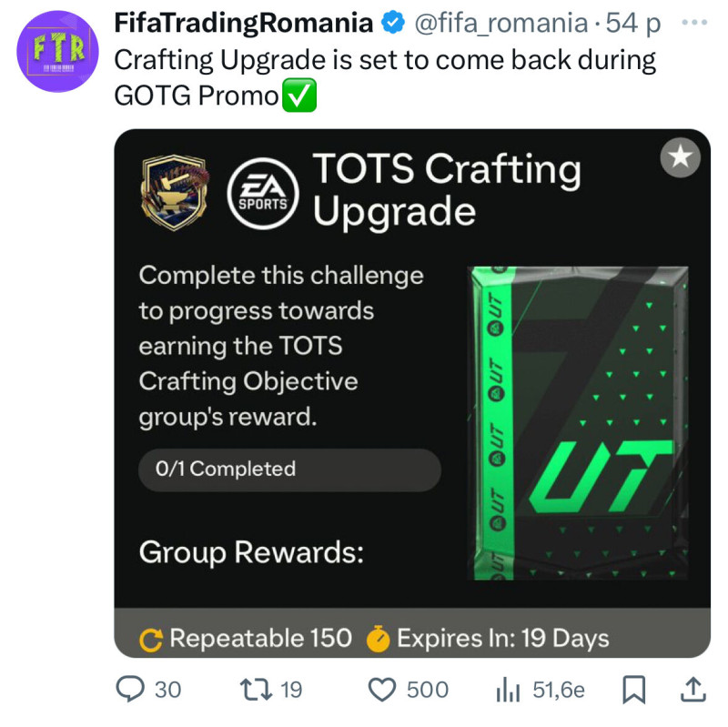Click the TOTS Crafting Upgrade title
This screenshot has width=728, height=727.
(x=446, y=190)
